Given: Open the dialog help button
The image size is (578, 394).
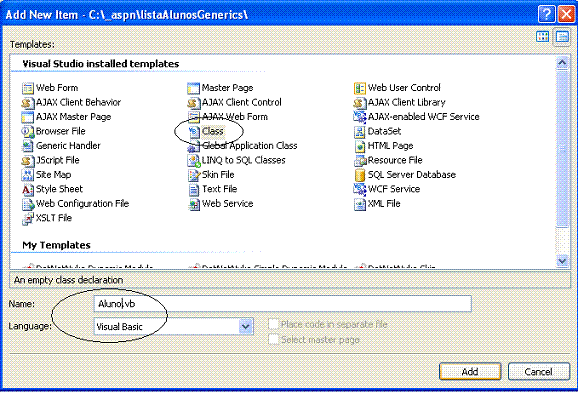Looking at the screenshot, I should tap(547, 14).
